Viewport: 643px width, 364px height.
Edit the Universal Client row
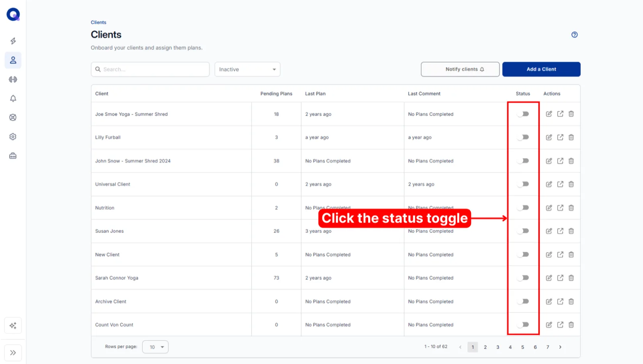549,184
